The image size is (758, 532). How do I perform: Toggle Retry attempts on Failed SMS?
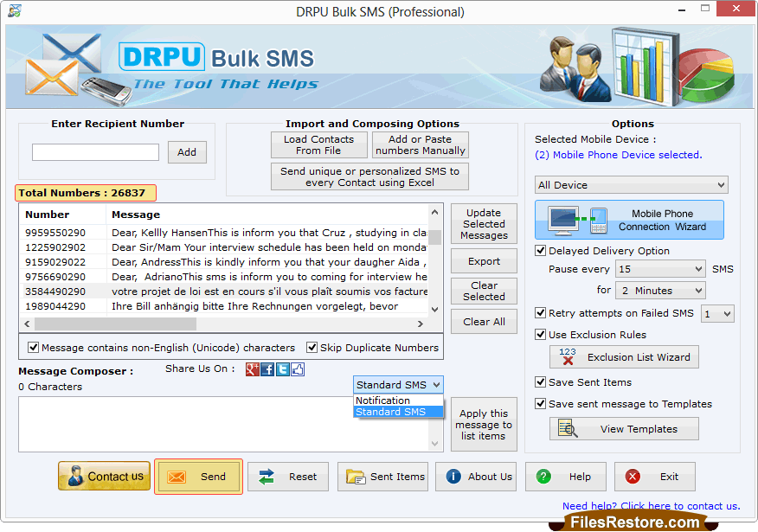click(x=541, y=312)
